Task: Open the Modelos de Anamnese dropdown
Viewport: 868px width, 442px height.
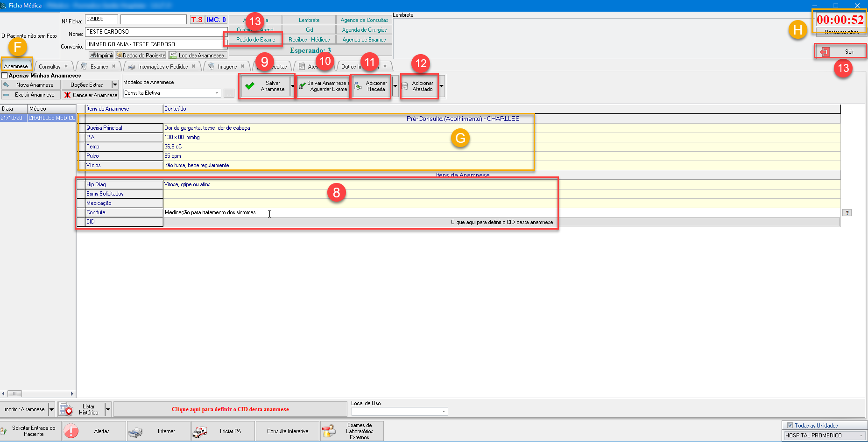Action: click(x=217, y=93)
